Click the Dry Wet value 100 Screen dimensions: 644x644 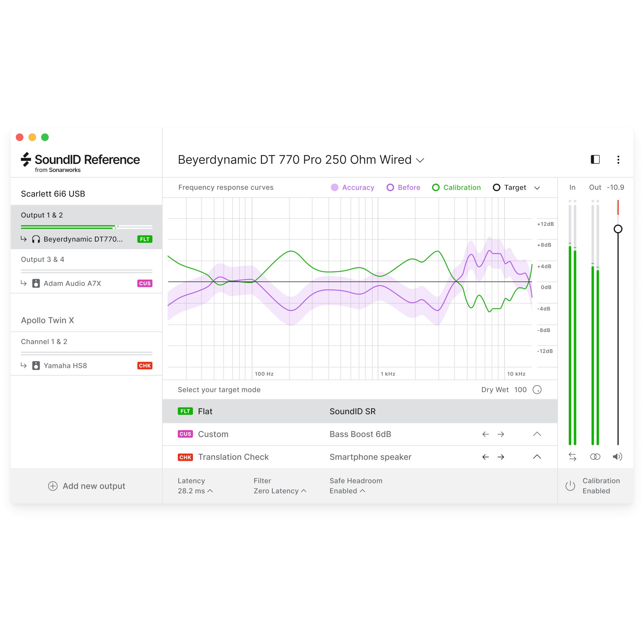tap(520, 390)
